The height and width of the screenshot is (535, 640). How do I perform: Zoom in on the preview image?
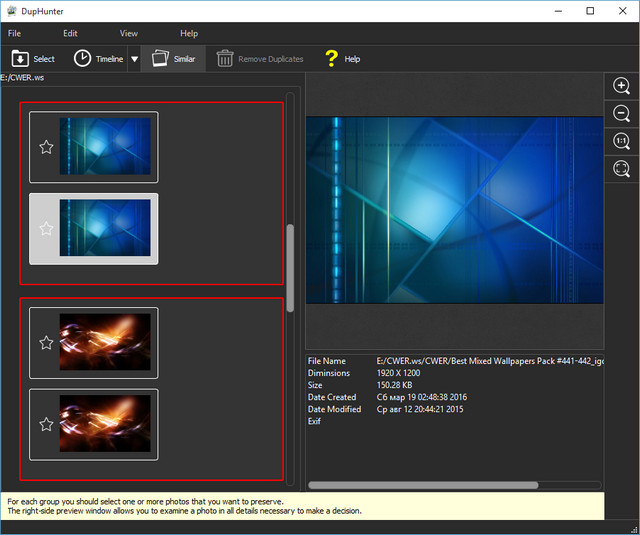pyautogui.click(x=621, y=86)
